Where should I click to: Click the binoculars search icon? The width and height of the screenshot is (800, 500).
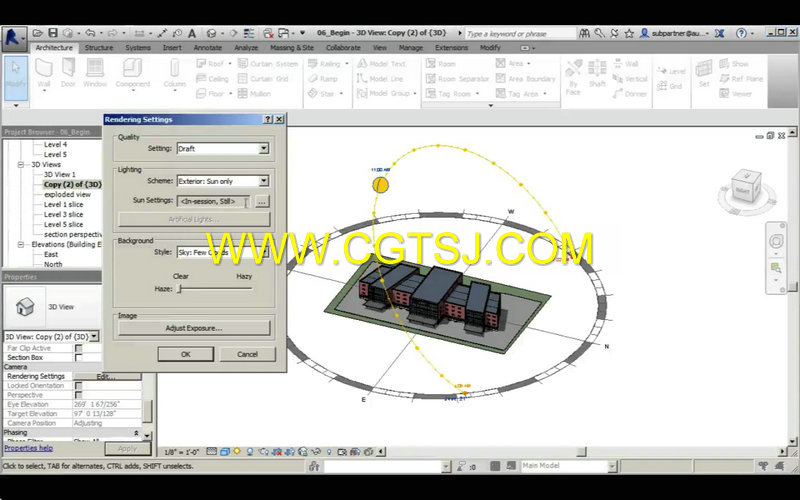[x=585, y=33]
